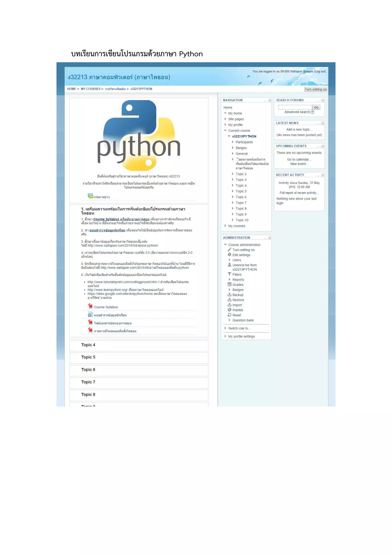Image resolution: width=392 pixels, height=555 pixels.
Task: Hide the Latest News block
Action: coord(318,124)
